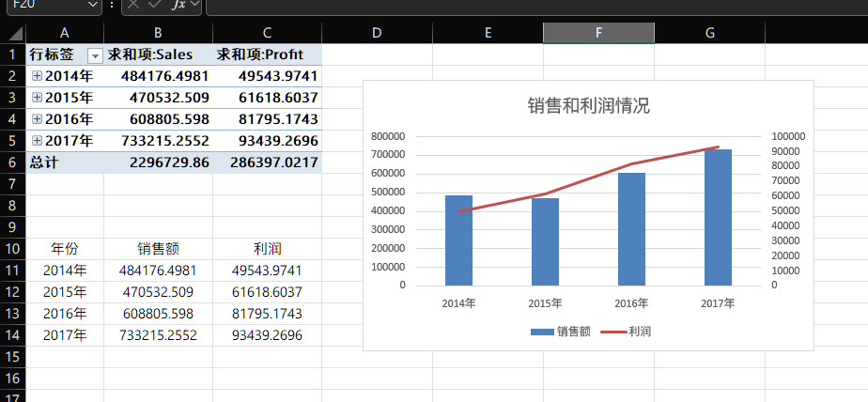Viewport: 868px width, 402px height.
Task: Open the 行标签 filter dropdown
Action: tap(94, 55)
